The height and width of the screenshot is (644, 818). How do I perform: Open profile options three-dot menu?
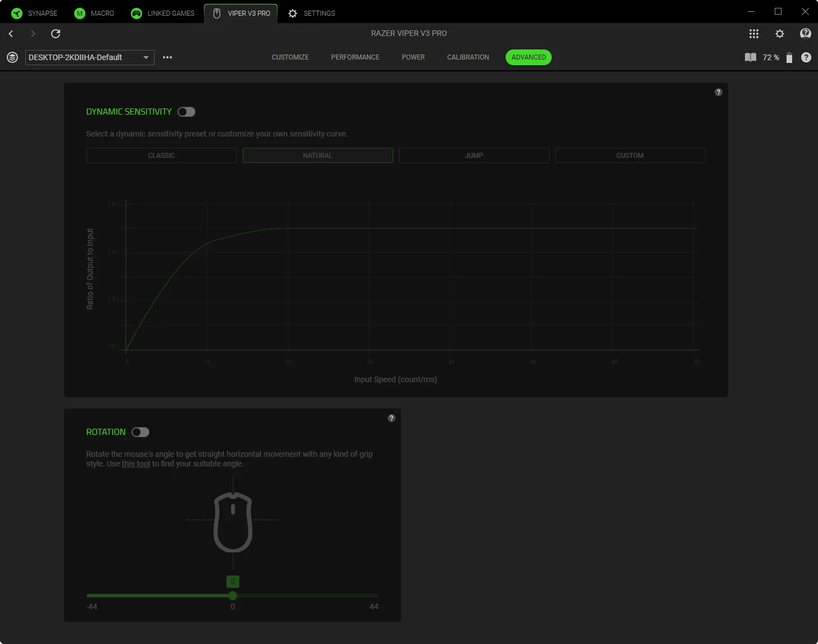(167, 57)
